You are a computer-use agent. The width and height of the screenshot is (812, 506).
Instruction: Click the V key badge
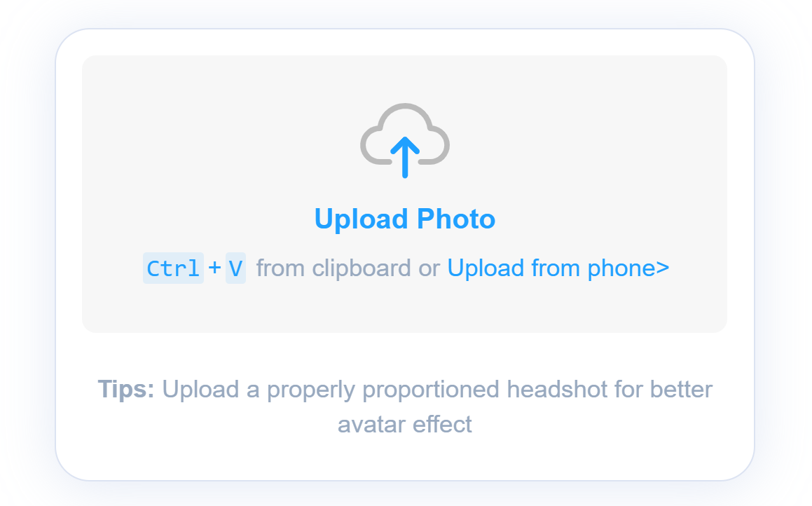point(235,268)
